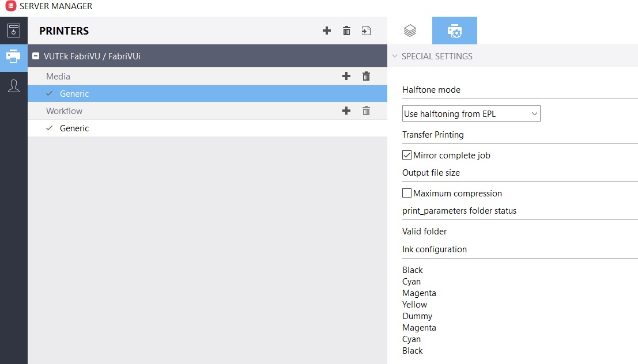Delete workflow using Workflow trash icon
The width and height of the screenshot is (638, 364).
click(x=366, y=111)
